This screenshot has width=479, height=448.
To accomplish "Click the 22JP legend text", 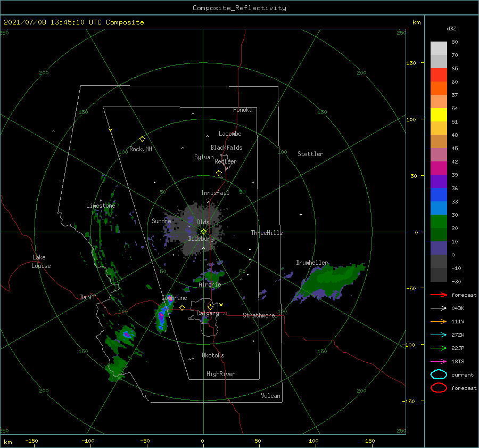I will tap(458, 348).
